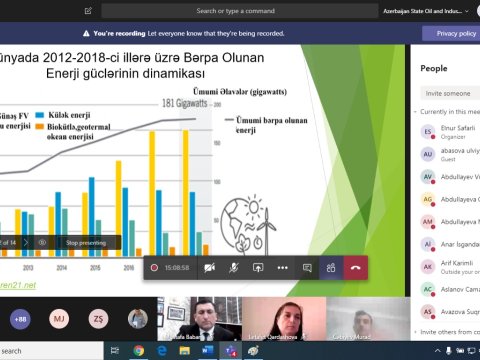Select the blurry video tile of Murad
480x360 pixels.
[x=368, y=319]
